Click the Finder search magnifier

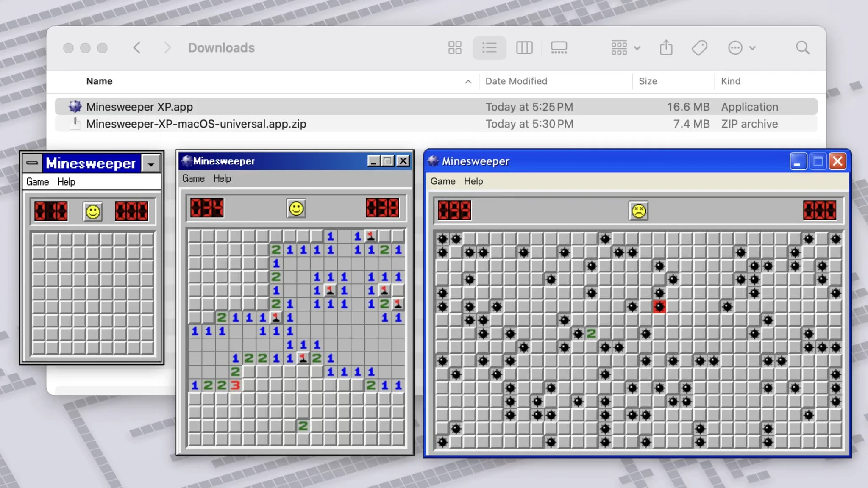pyautogui.click(x=802, y=48)
